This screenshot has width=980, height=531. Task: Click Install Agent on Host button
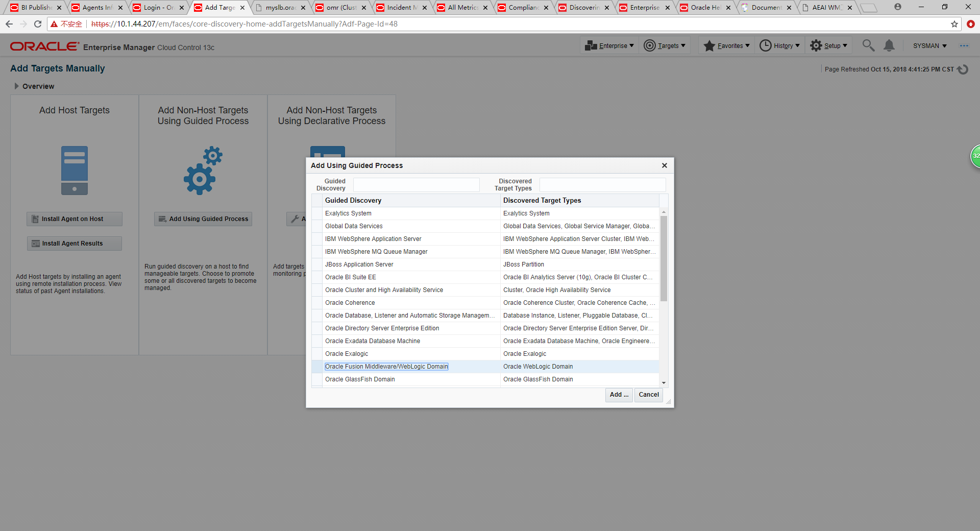75,219
